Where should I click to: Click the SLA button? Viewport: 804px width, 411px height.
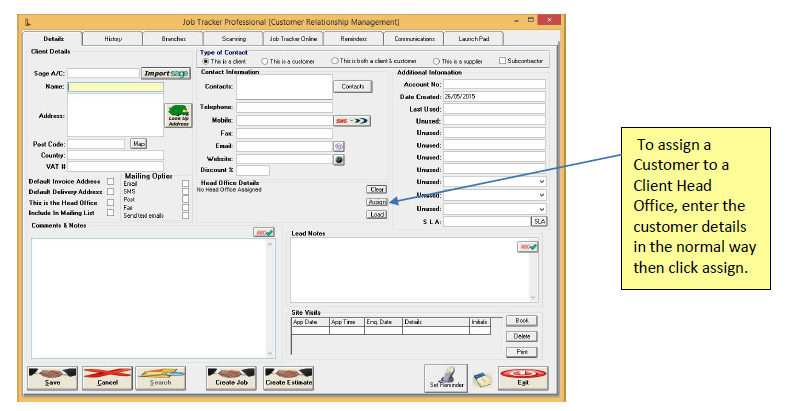click(539, 221)
